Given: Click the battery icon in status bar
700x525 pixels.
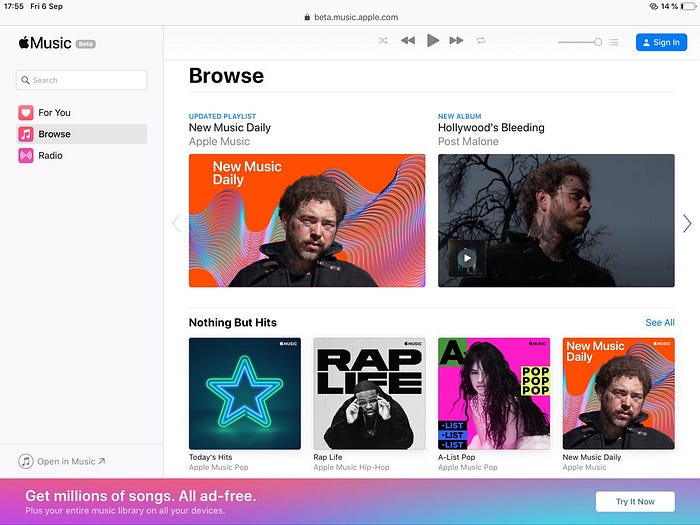Looking at the screenshot, I should tap(689, 6).
